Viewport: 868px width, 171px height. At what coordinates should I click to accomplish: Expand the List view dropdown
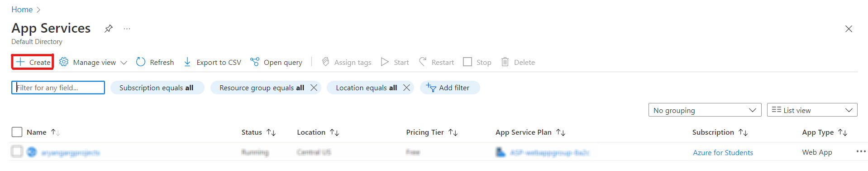point(812,110)
